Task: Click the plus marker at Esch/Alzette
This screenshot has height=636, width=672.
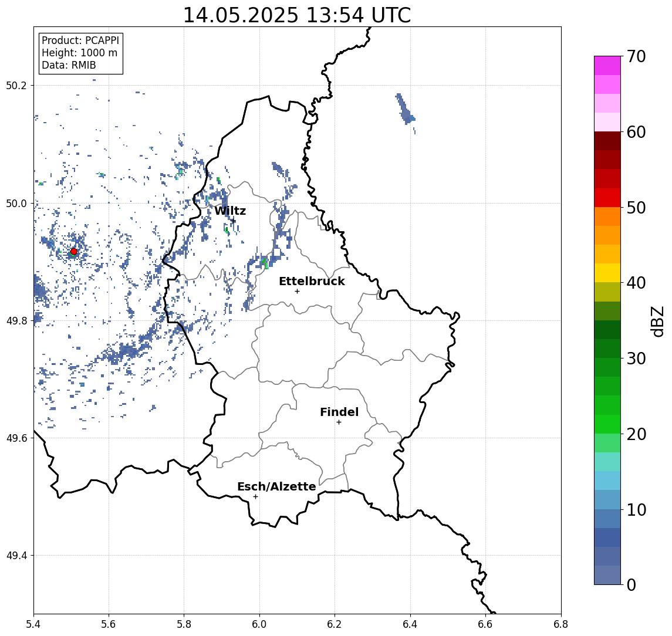Action: (x=255, y=497)
